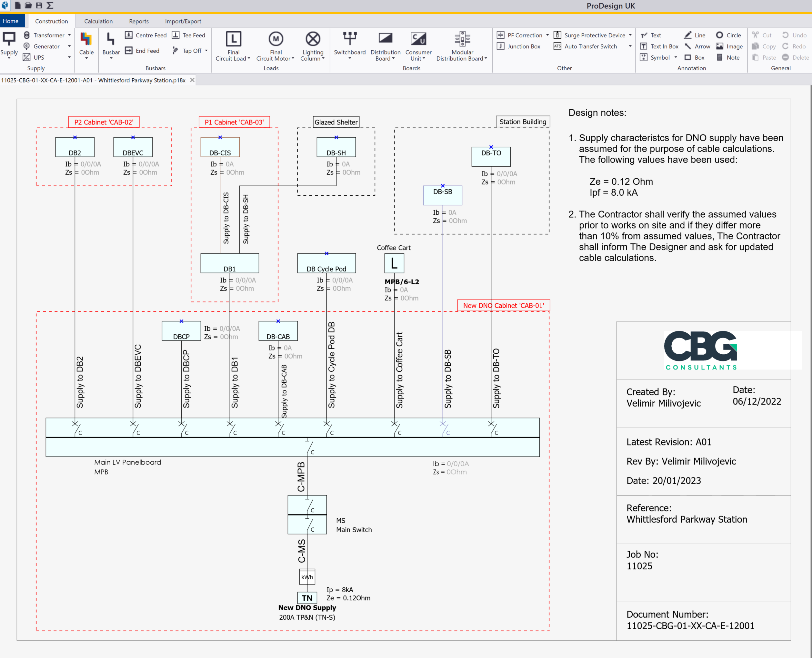Open the Surge Protective Device dropdown arrow
812x658 pixels.
pyautogui.click(x=630, y=35)
